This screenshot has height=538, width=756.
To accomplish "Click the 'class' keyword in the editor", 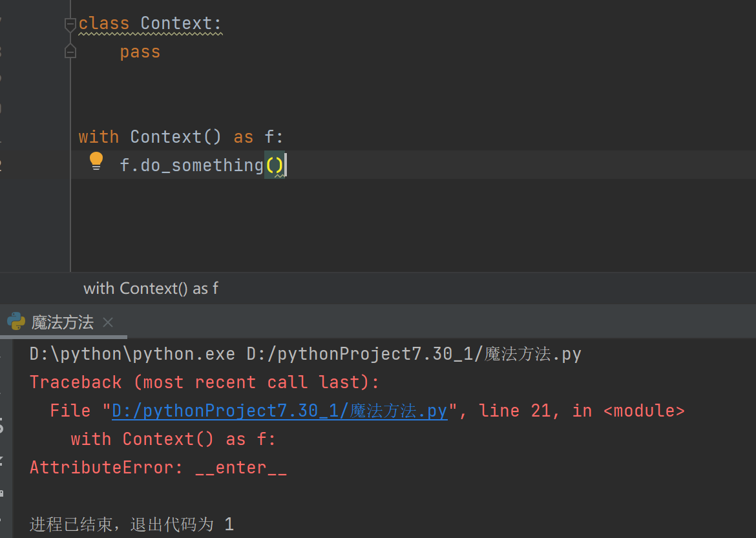I will 104,24.
